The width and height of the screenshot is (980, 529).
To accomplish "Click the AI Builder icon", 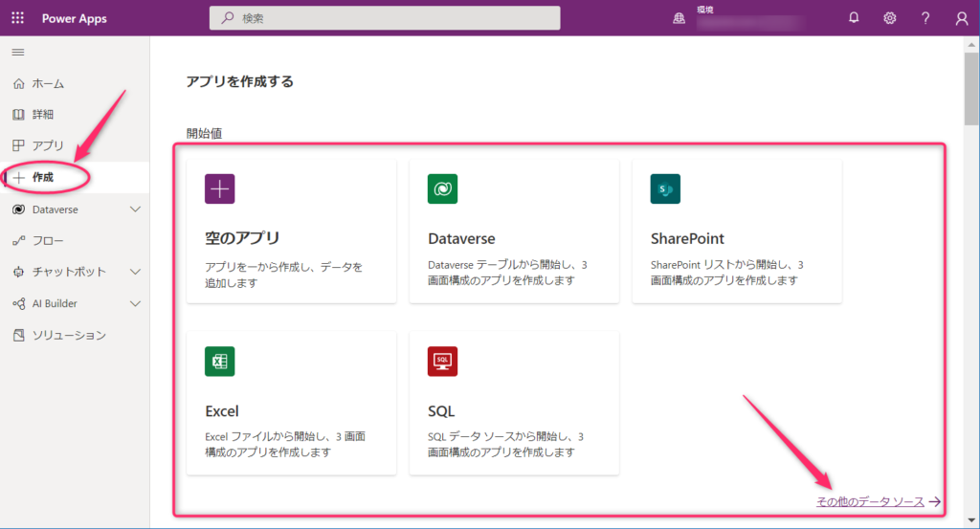I will click(19, 303).
